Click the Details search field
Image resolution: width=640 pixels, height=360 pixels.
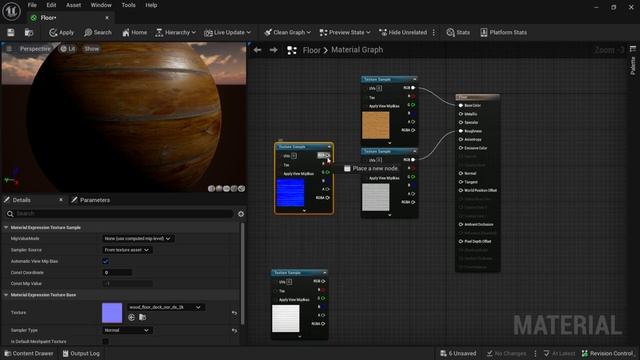pyautogui.click(x=119, y=213)
